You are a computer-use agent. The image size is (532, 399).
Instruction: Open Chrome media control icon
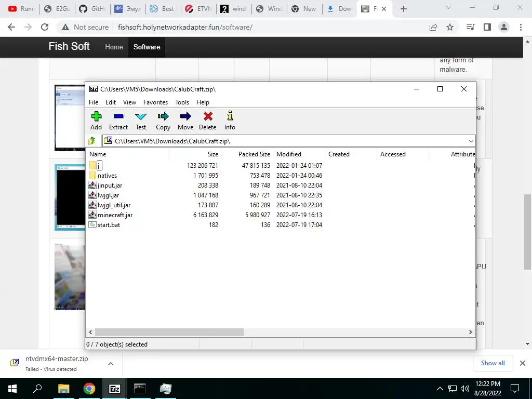(470, 27)
